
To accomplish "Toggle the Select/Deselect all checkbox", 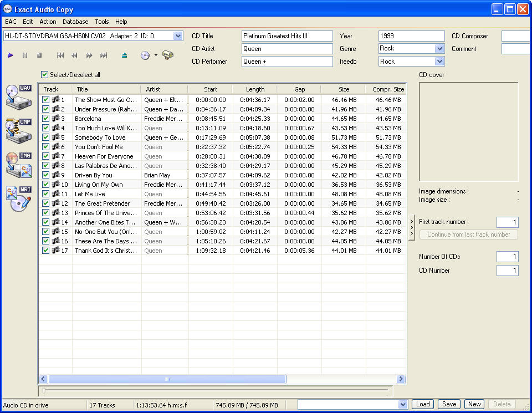I will tap(45, 75).
